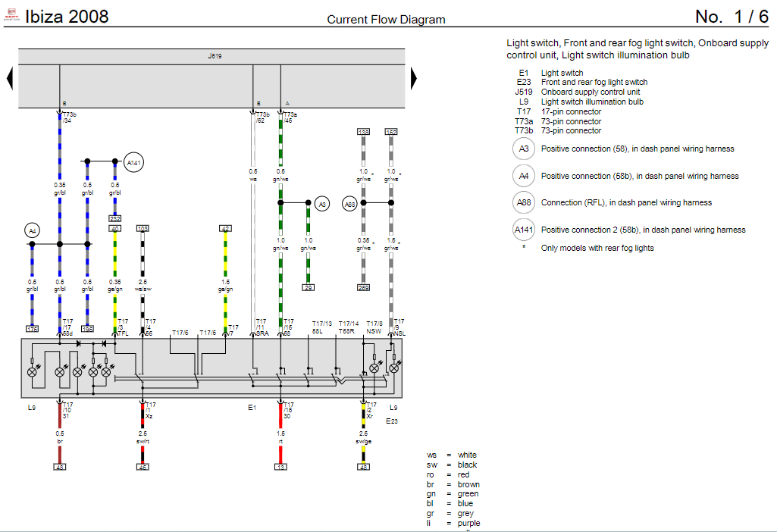Select the A3 positive connection symbol in the diagram
The width and height of the screenshot is (777, 532).
tap(321, 203)
